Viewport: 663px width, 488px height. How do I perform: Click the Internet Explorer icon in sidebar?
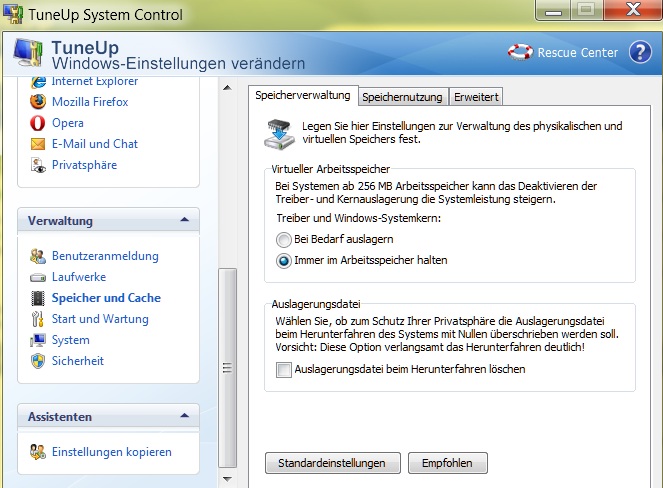(x=38, y=82)
